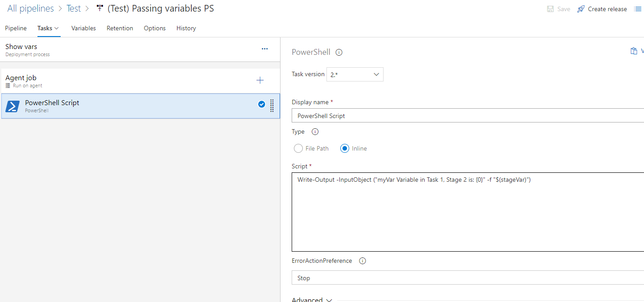Go to All pipelines breadcrumb link
Screen dimensions: 644x302
(x=30, y=8)
